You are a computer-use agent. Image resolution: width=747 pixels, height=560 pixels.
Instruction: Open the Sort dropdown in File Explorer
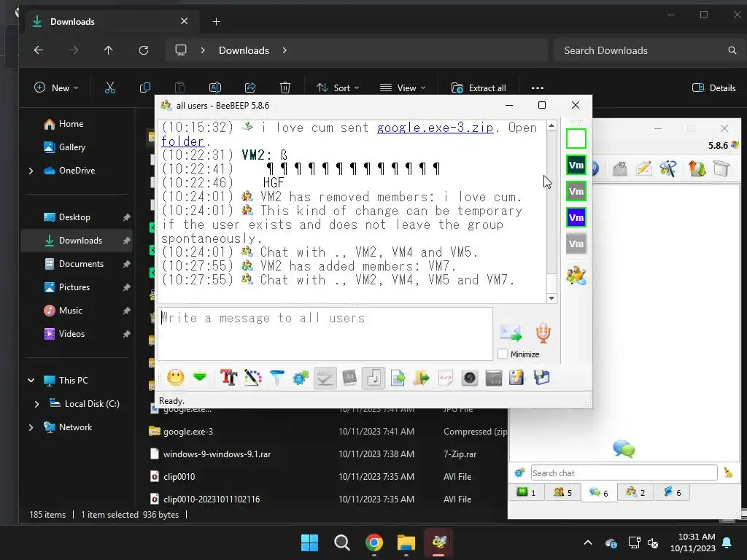338,87
